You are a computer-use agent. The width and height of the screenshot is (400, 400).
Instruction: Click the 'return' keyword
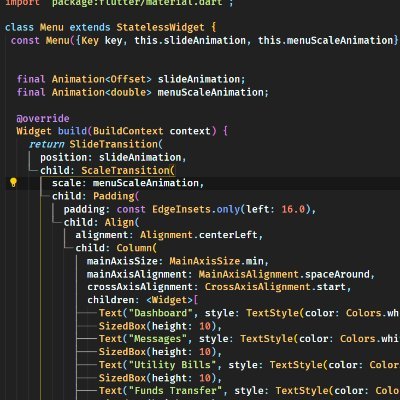[46, 144]
